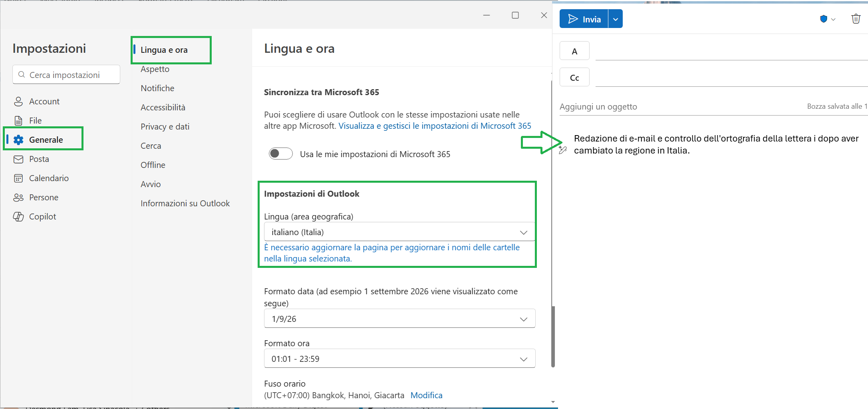Click the Generale gear icon

[x=18, y=140]
